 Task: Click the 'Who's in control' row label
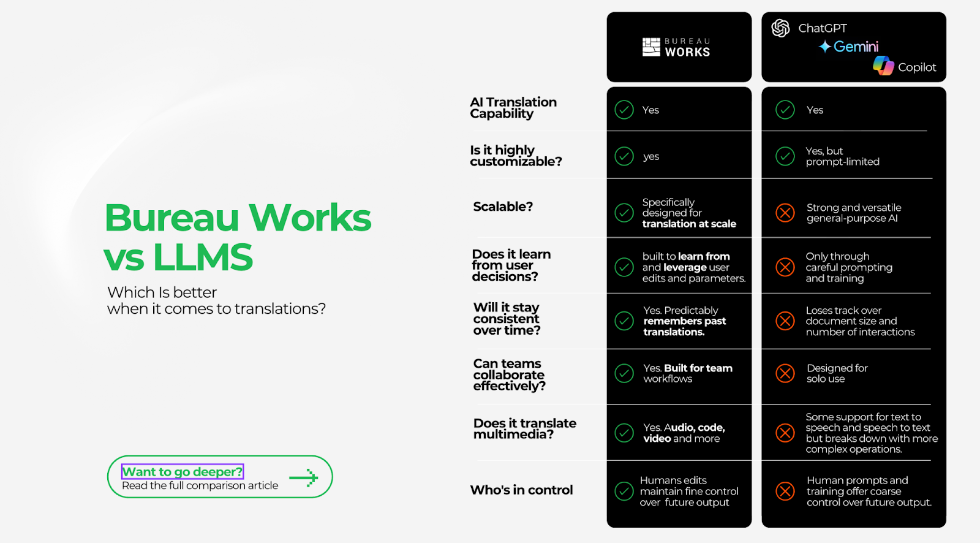[521, 490]
